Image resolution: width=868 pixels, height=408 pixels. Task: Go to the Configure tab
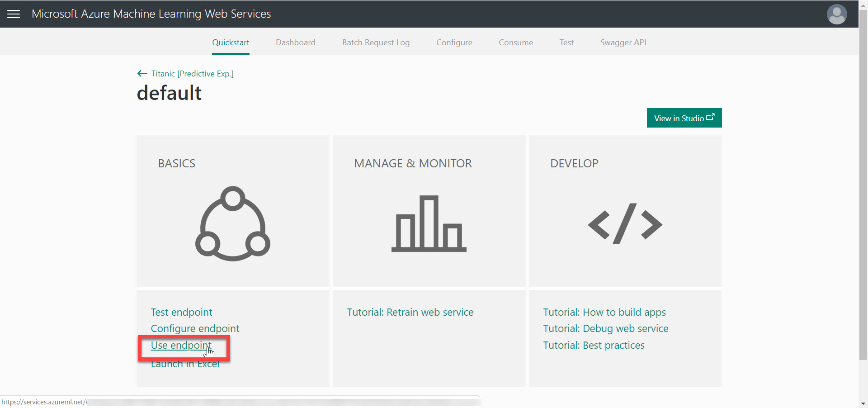tap(454, 43)
